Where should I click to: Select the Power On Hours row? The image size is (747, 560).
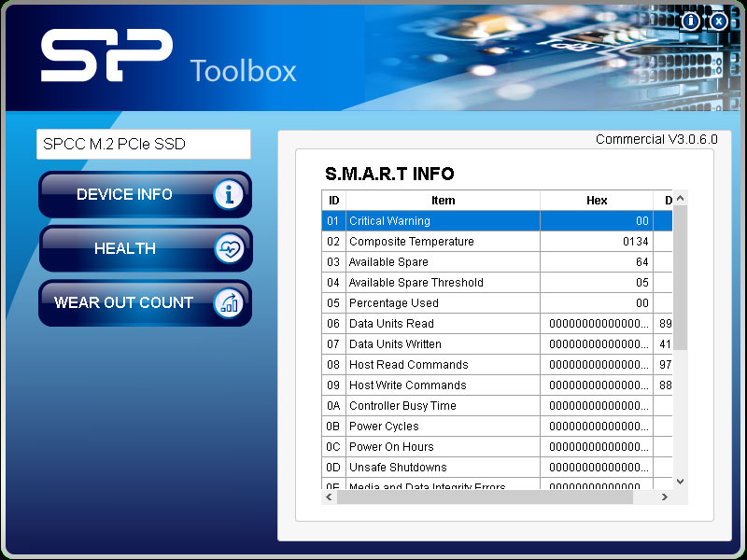(x=497, y=446)
